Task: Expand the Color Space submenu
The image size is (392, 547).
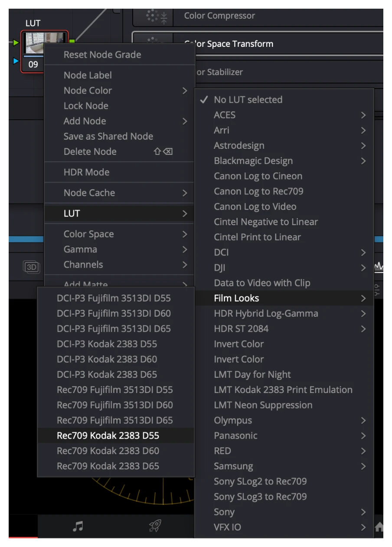Action: (x=120, y=234)
